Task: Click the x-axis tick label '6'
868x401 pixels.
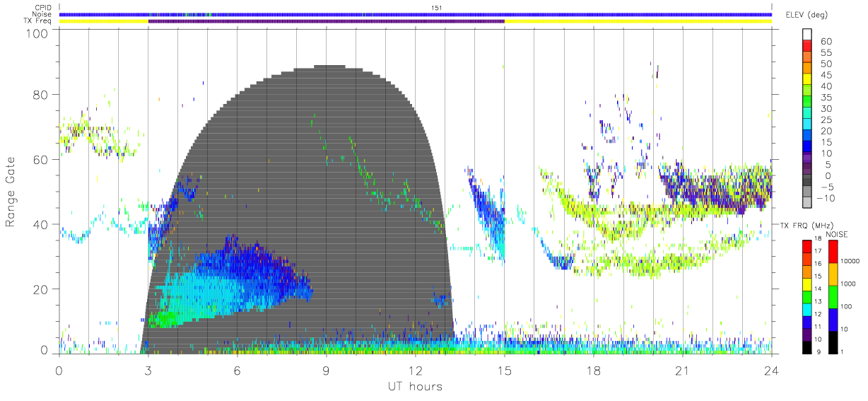Action: (237, 371)
